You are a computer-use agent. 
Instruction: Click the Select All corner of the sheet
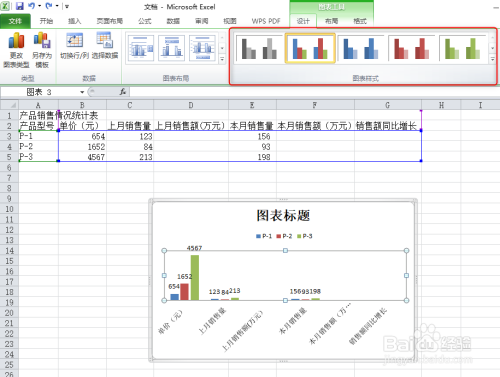9,105
